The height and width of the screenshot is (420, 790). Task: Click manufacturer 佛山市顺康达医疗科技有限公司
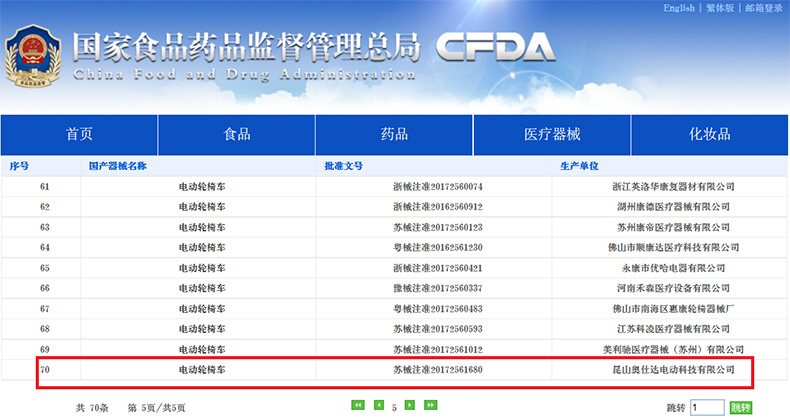(x=673, y=248)
